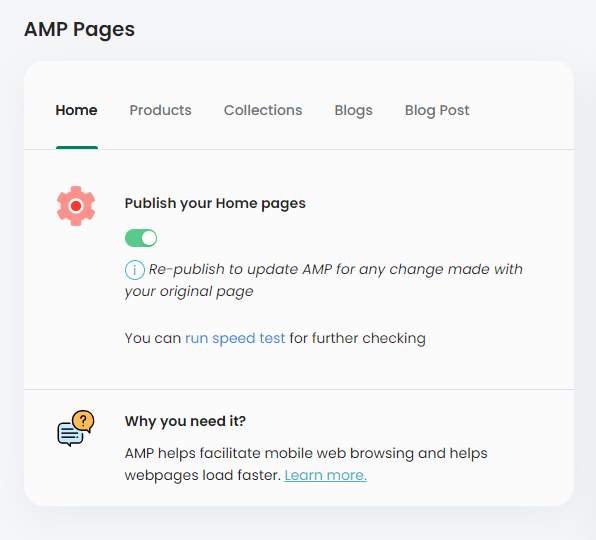Switch to the Products tab

(160, 110)
